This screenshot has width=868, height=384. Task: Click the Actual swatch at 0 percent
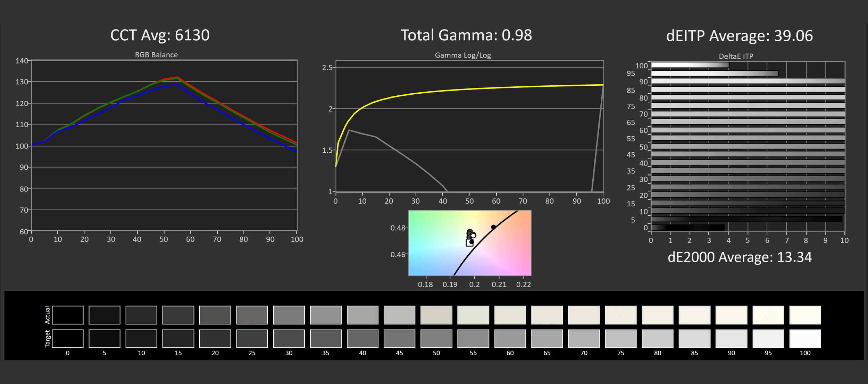68,315
